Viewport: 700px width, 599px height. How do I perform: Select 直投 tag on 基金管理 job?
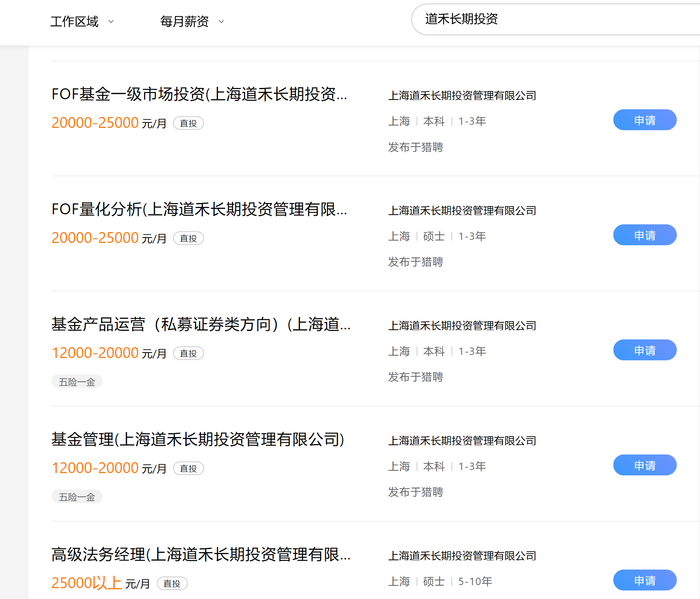pyautogui.click(x=189, y=468)
